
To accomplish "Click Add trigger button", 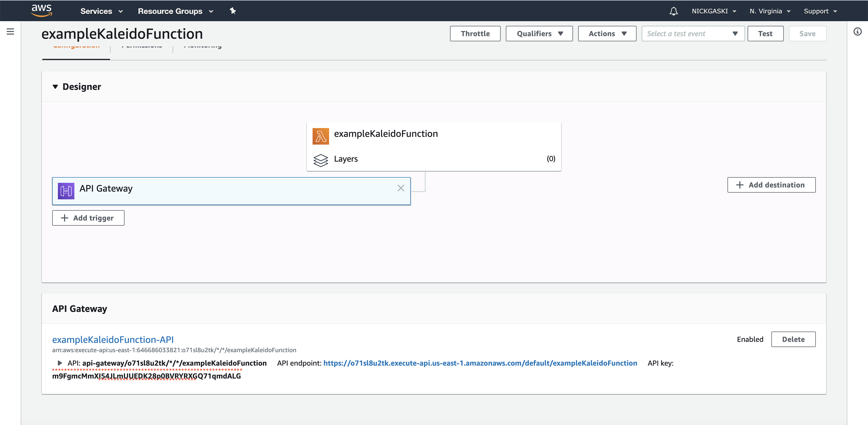I will (88, 218).
